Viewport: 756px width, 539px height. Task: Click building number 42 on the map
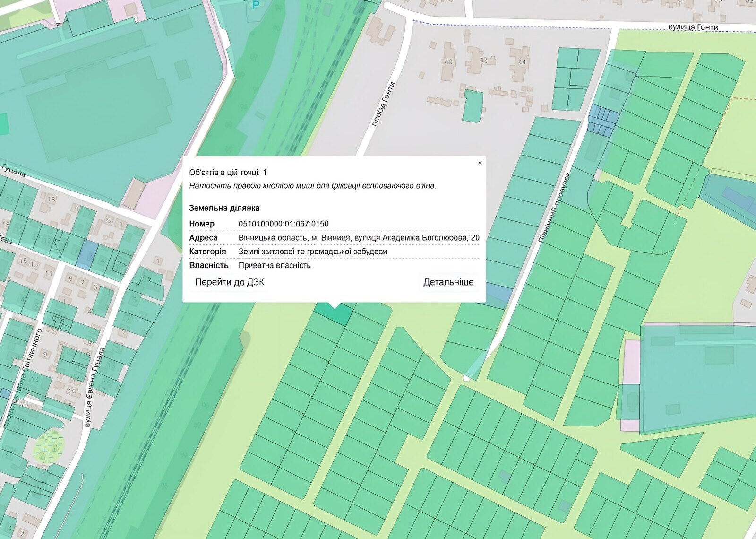click(x=483, y=61)
